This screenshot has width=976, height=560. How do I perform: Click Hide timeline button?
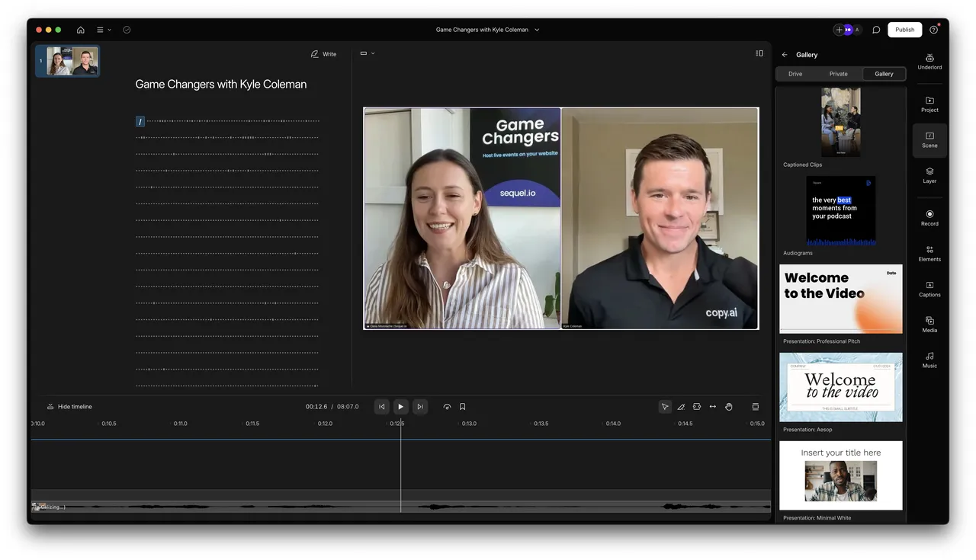(x=69, y=407)
